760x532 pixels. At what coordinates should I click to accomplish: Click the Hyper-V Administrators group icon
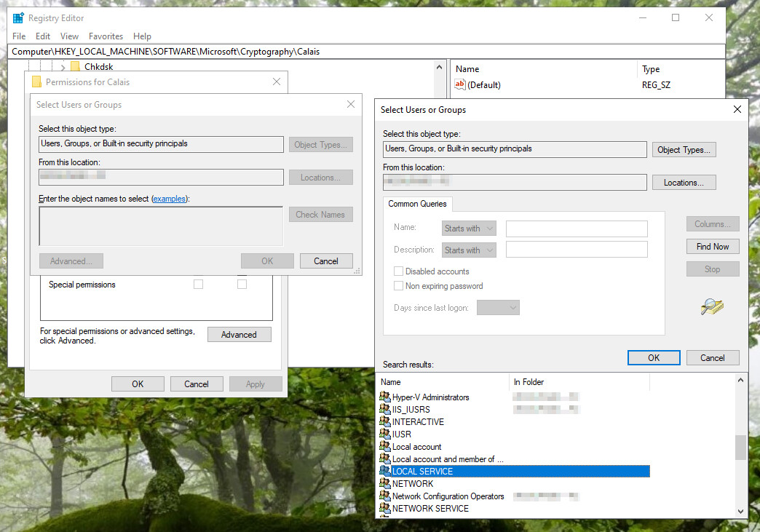tap(385, 397)
